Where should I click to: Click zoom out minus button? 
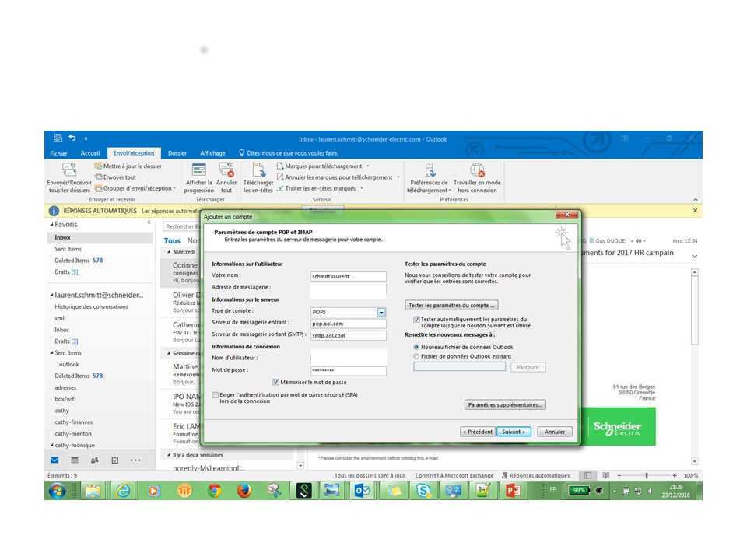[619, 475]
